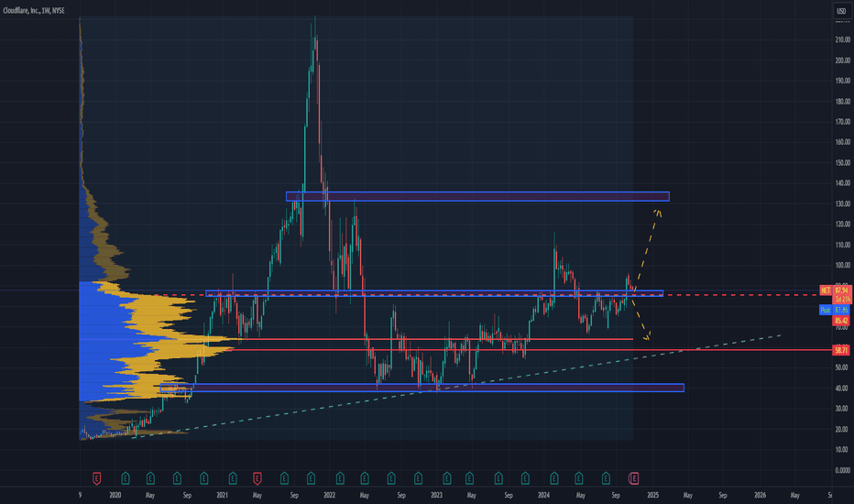Click the earnings marker above May 2020
Image resolution: width=854 pixels, height=504 pixels.
[x=150, y=478]
